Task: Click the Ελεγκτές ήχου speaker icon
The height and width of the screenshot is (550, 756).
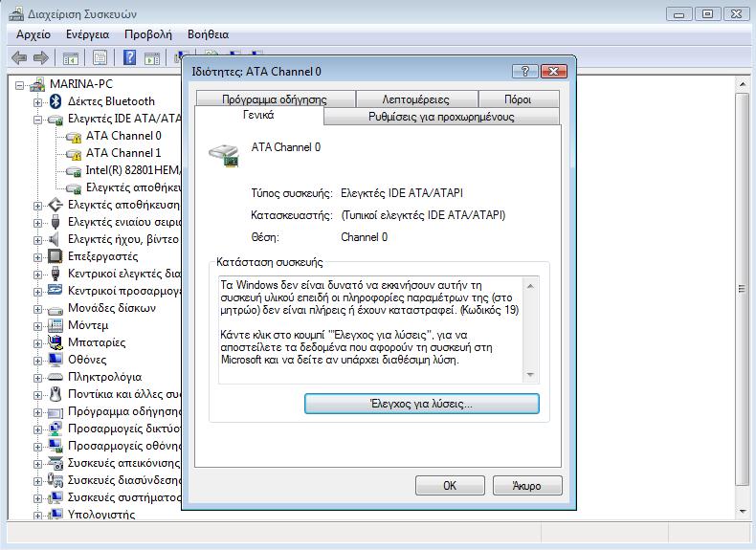Action: (55, 239)
